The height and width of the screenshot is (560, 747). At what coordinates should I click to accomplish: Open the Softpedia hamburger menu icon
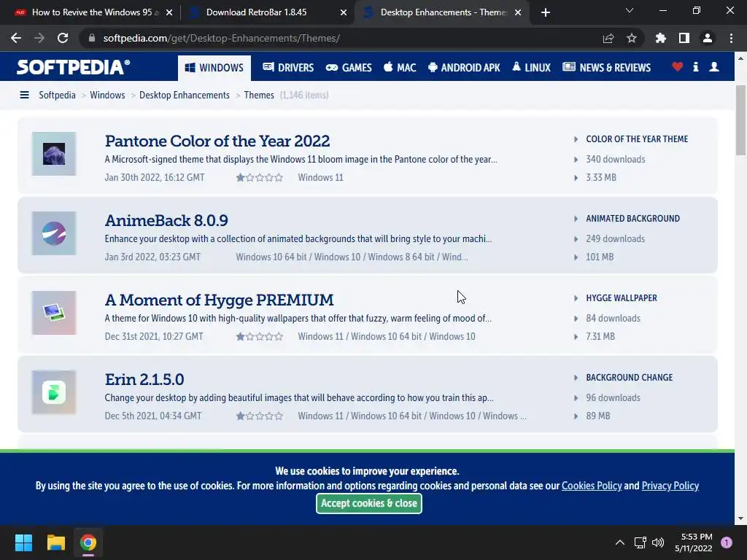(x=24, y=96)
